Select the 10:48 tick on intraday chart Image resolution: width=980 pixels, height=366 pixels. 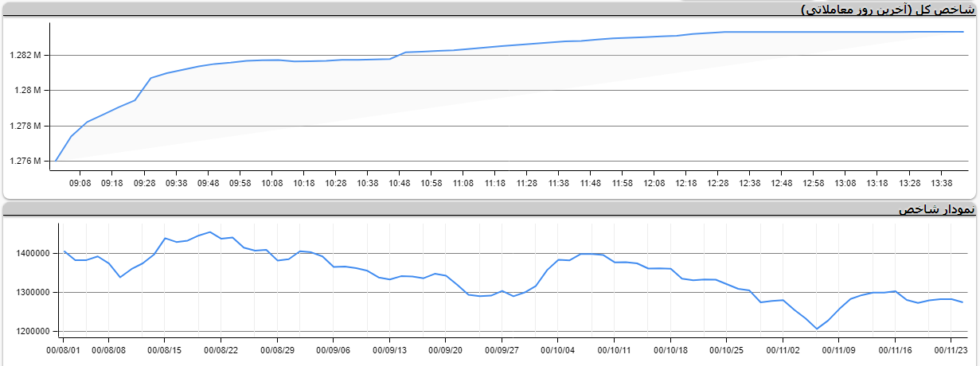[400, 183]
